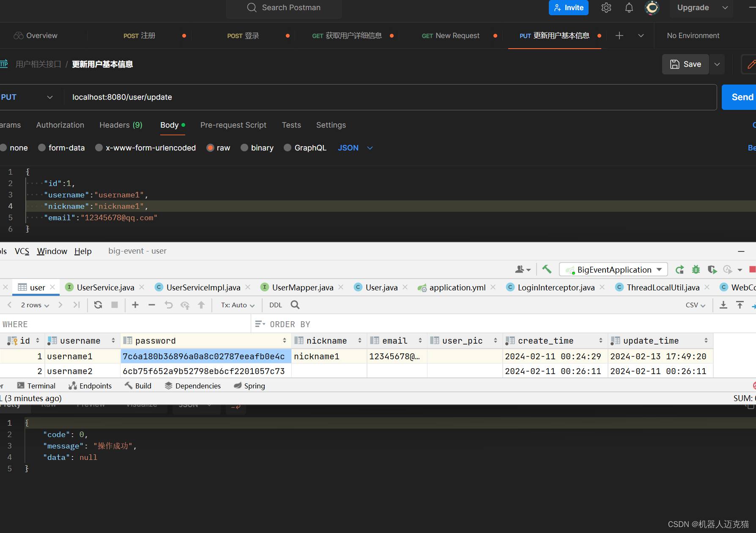Click the Invite button

point(569,8)
